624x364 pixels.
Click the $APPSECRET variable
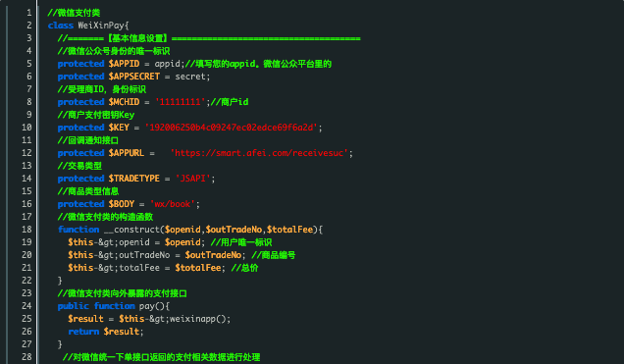pos(134,77)
